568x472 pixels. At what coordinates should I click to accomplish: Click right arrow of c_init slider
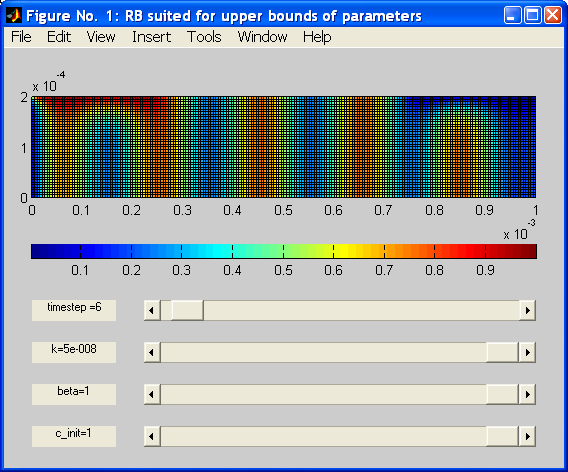pos(527,437)
